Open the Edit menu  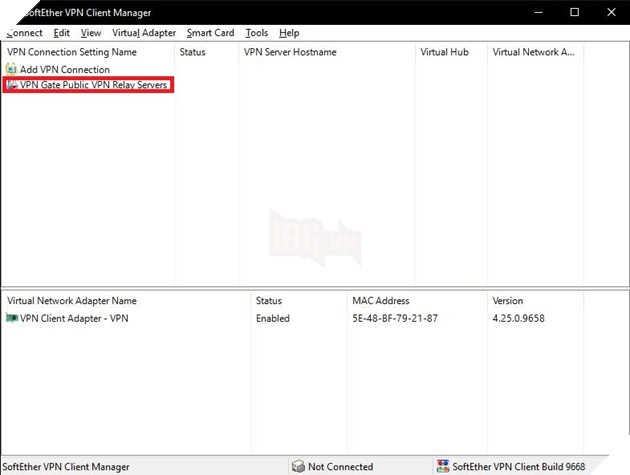tap(61, 33)
